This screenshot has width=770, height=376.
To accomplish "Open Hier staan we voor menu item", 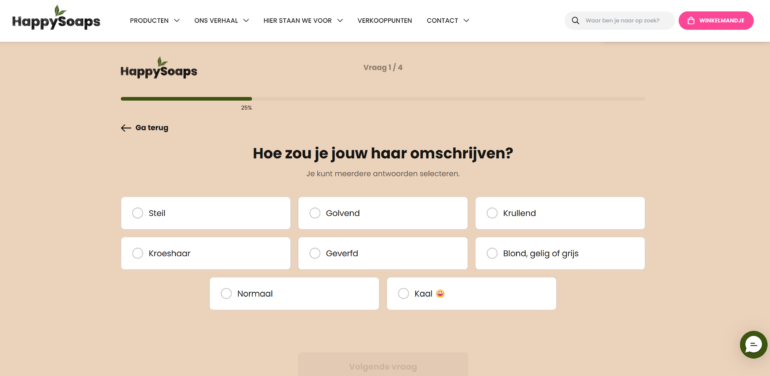I will pos(298,21).
